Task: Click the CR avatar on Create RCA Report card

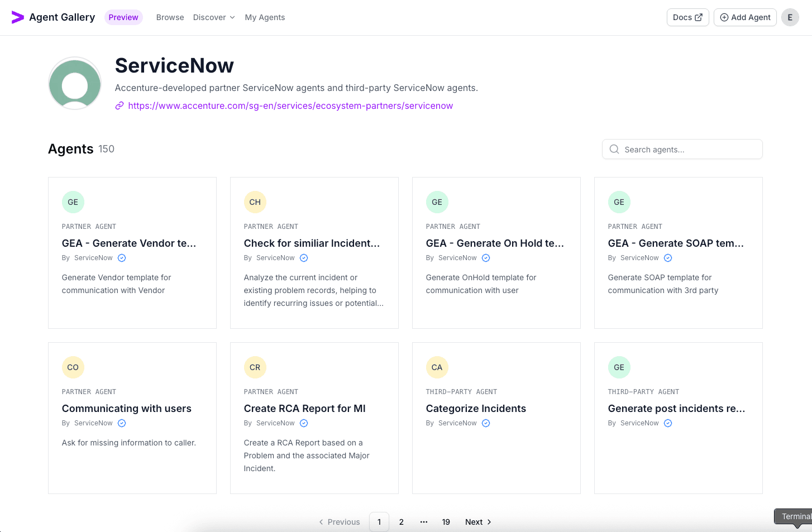Action: pos(255,367)
